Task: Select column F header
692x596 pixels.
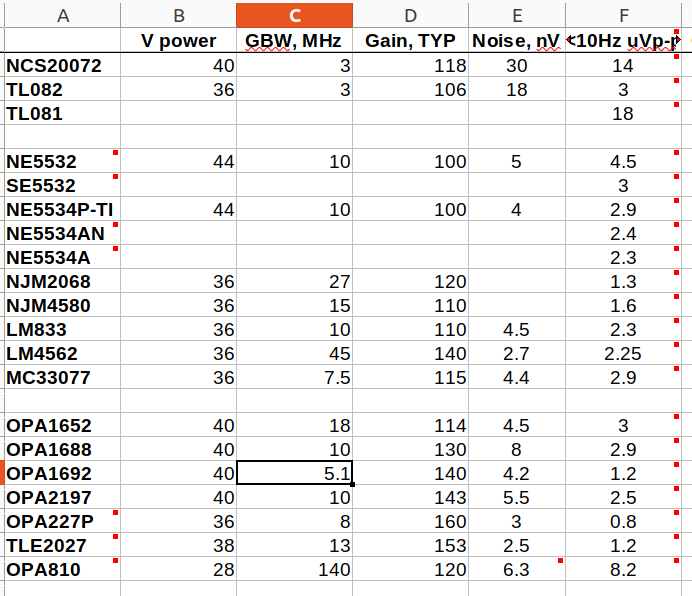Action: 623,15
